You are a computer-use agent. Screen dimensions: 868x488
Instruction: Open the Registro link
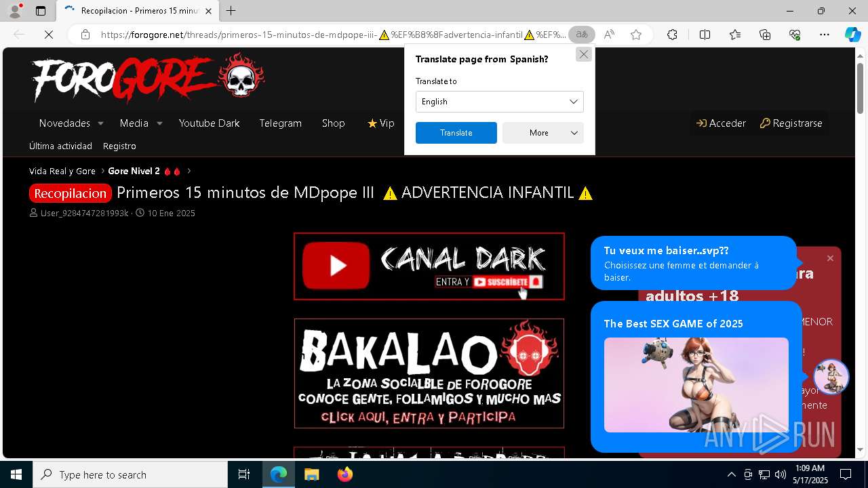[x=119, y=146]
